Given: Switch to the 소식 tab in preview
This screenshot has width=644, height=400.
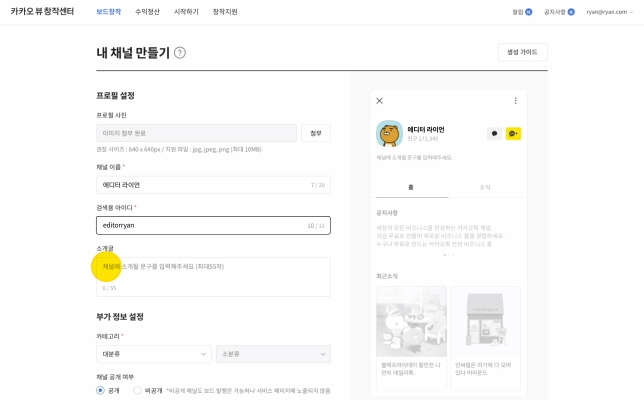Looking at the screenshot, I should [x=485, y=187].
